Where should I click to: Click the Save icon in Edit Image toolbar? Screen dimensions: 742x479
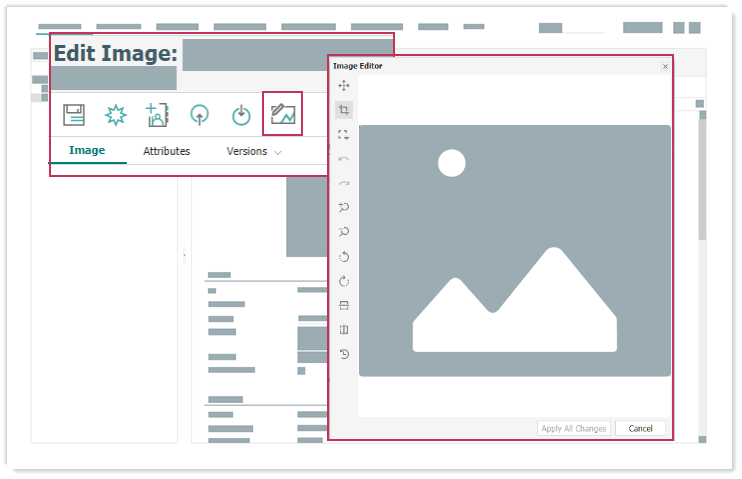click(x=74, y=114)
